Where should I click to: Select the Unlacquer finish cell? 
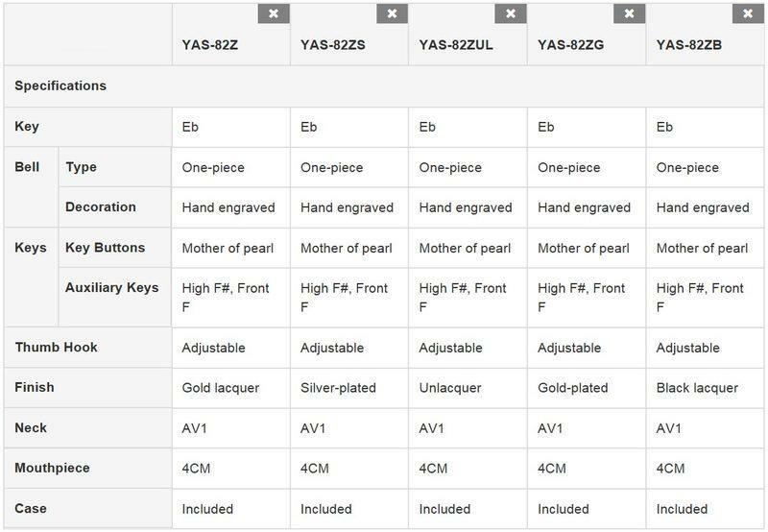[450, 388]
